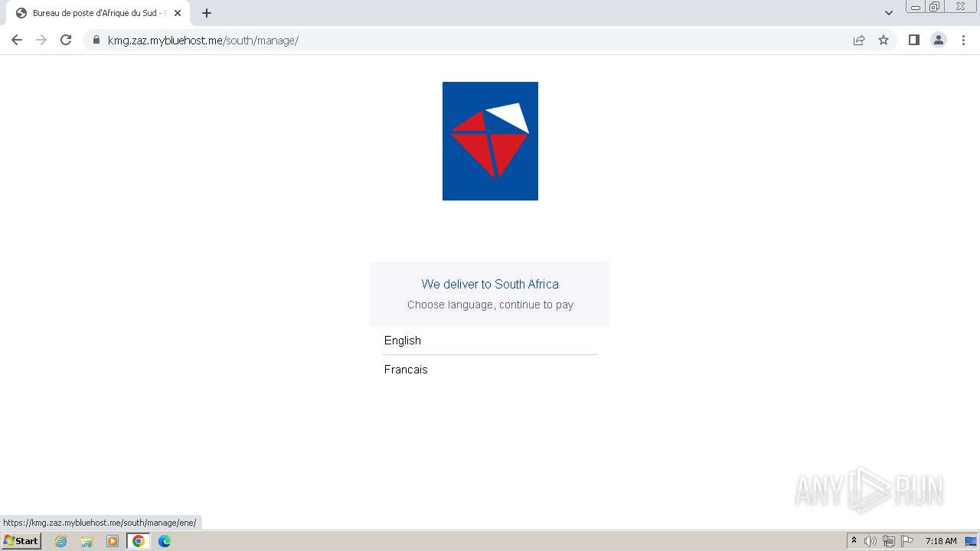Open a new browser tab
This screenshot has width=980, height=551.
207,13
